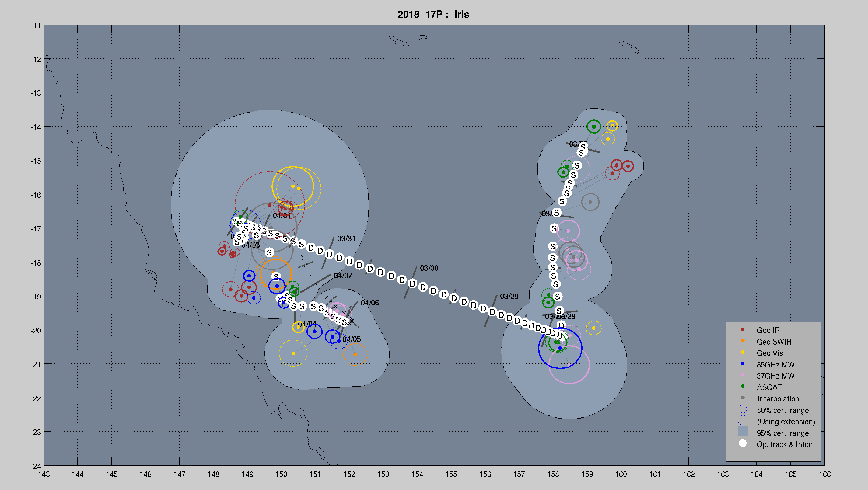Click the 04/07 date label

343,276
